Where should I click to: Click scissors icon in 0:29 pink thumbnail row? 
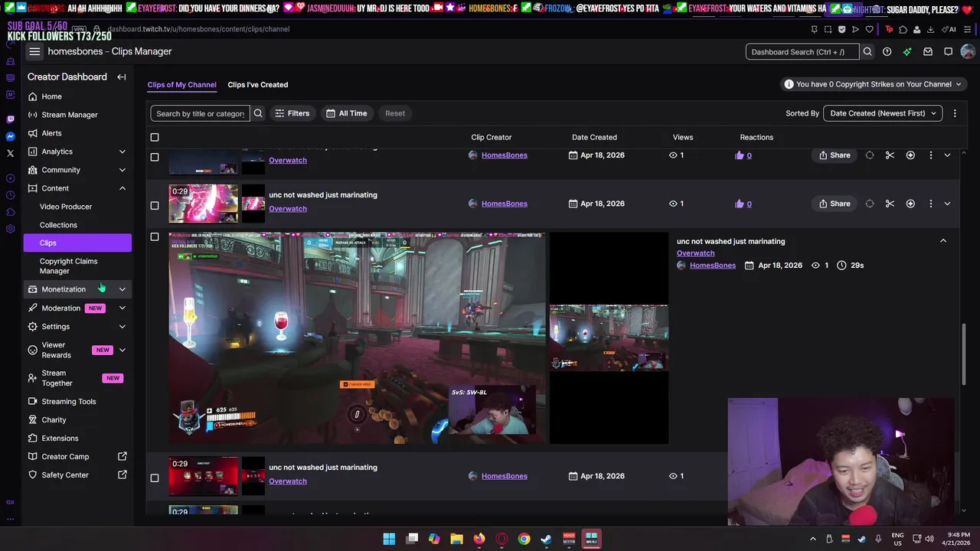pos(890,204)
